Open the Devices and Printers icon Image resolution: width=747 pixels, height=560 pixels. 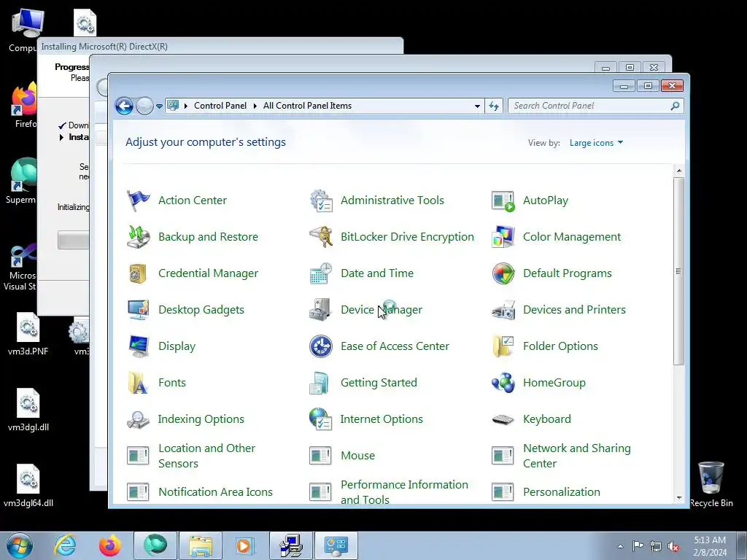pos(503,309)
